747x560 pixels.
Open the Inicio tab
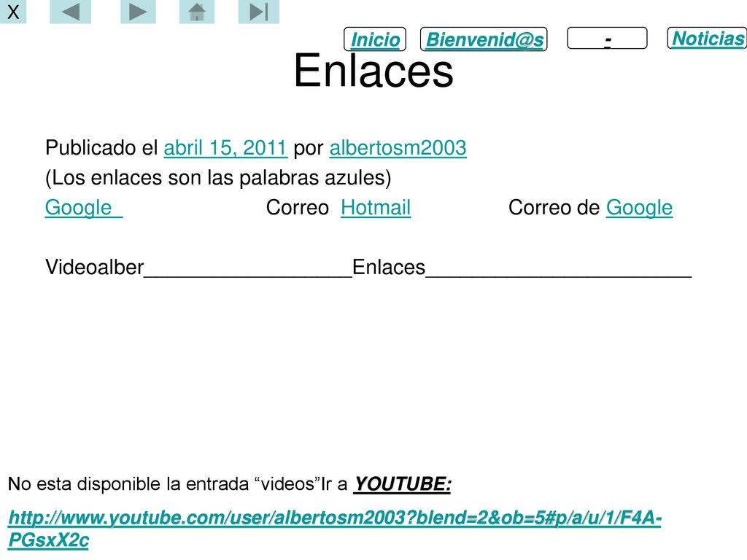click(x=375, y=39)
